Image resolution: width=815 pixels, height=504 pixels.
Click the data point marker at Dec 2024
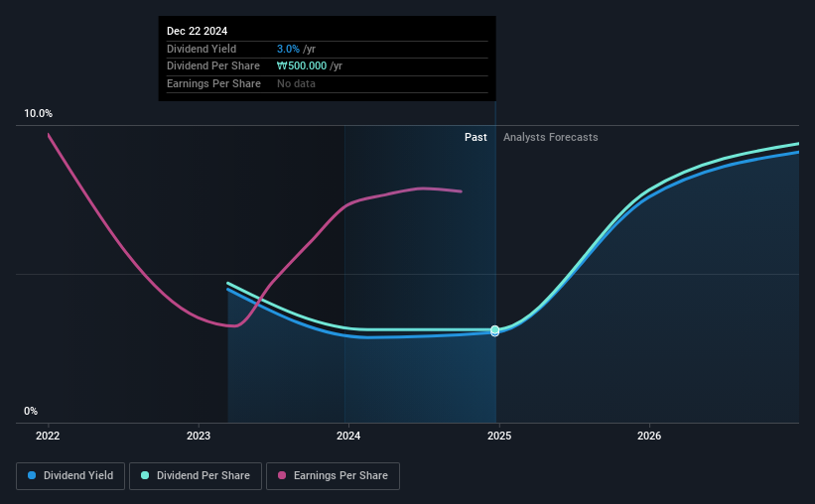pos(494,330)
